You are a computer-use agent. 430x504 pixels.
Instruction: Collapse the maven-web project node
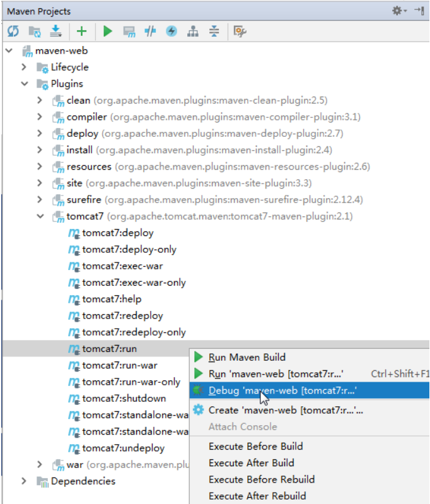[9, 50]
